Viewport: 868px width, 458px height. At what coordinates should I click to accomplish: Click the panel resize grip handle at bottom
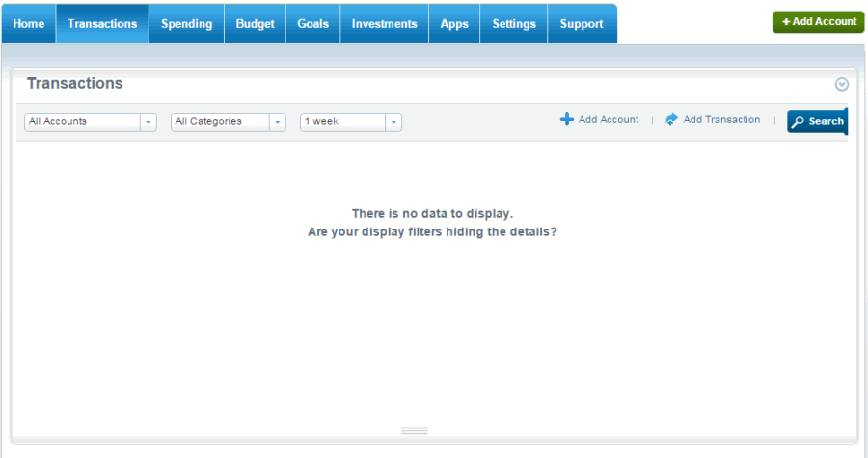pos(414,431)
